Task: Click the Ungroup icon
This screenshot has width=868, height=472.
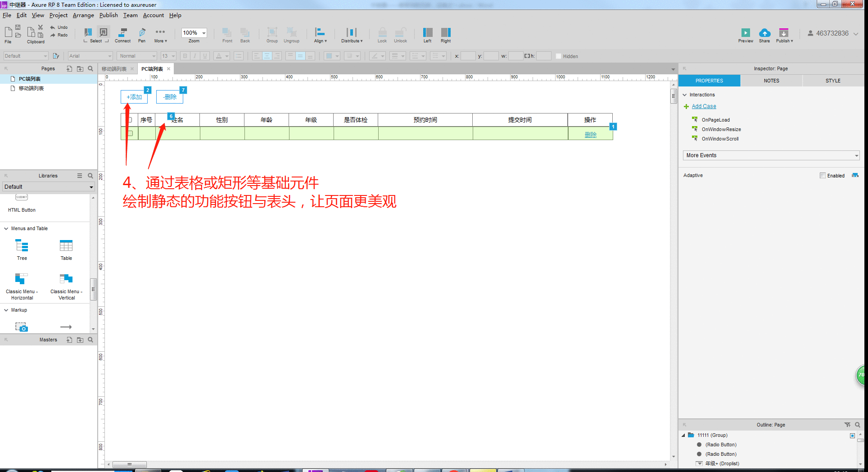Action: tap(292, 32)
